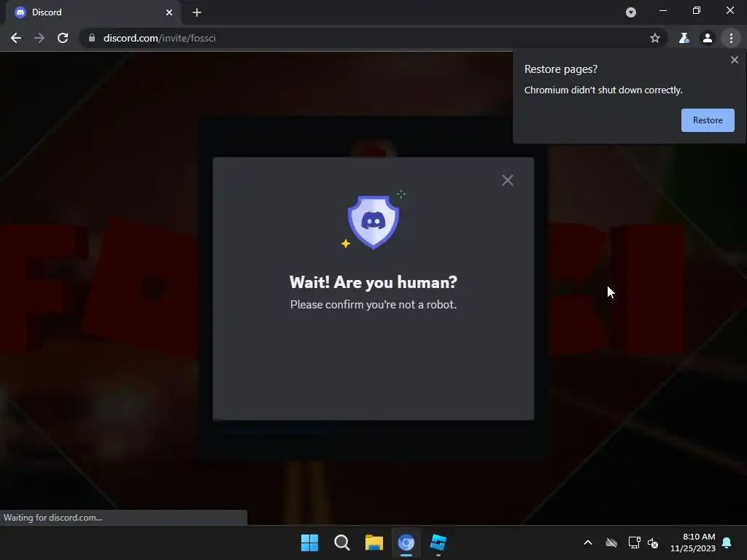Open taskbar Search
747x560 pixels.
click(342, 542)
